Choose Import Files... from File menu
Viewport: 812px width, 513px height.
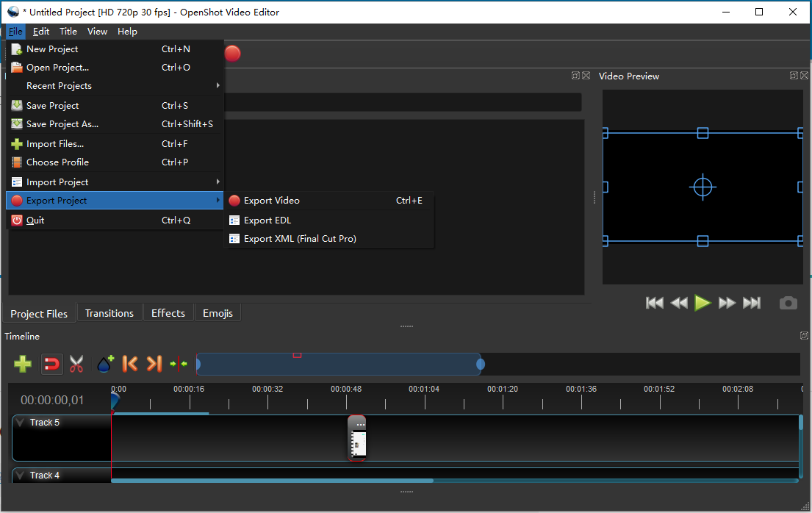tap(115, 144)
